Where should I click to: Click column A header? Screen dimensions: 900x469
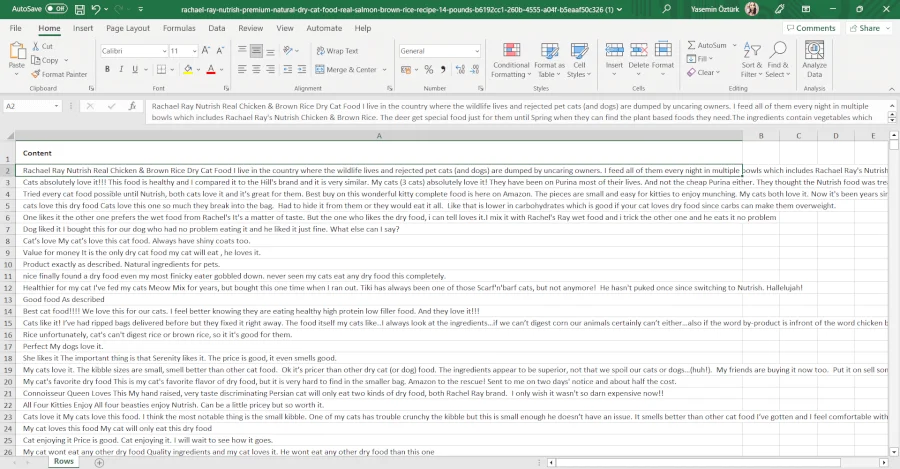click(379, 136)
